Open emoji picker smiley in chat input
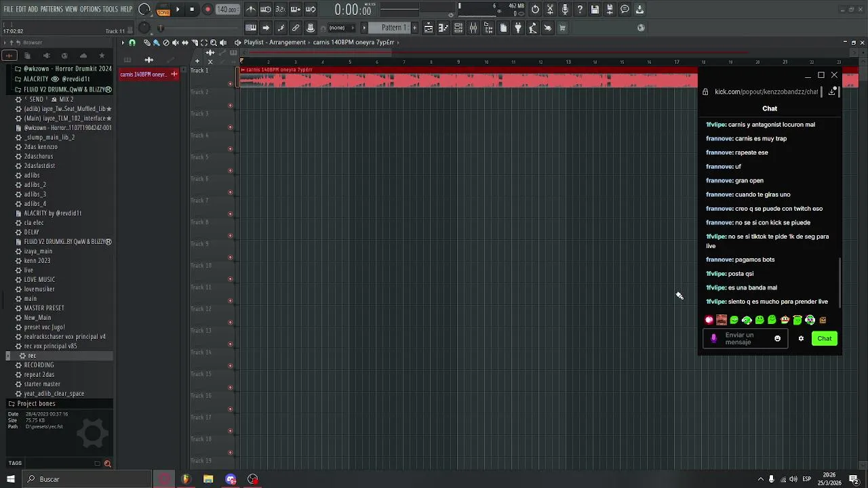Viewport: 868px width, 488px height. pos(778,338)
